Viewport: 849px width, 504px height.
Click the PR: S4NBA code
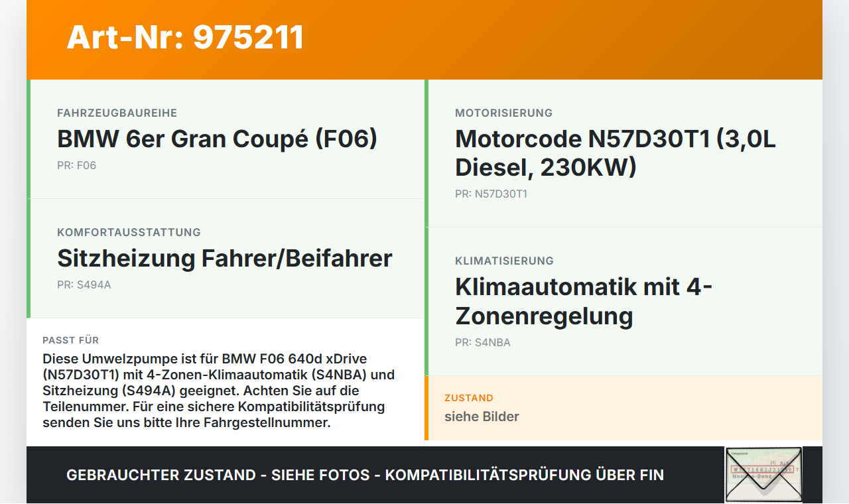click(482, 342)
